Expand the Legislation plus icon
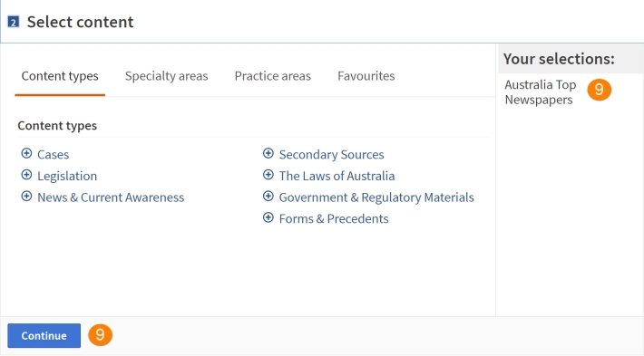 coord(26,175)
